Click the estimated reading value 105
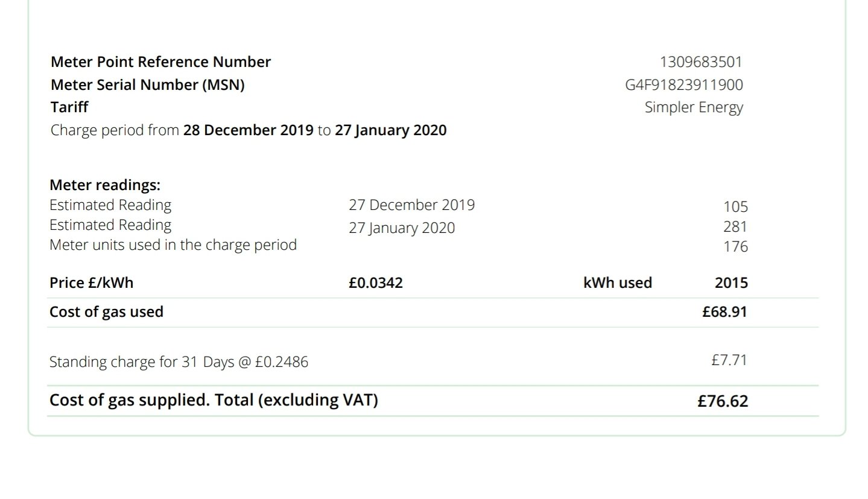868x499 pixels. click(x=735, y=207)
